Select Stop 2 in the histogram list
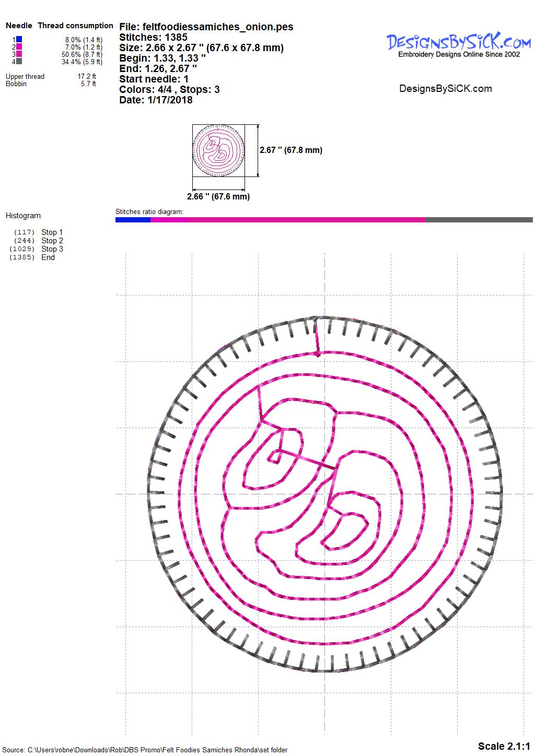The width and height of the screenshot is (535, 756). point(52,241)
